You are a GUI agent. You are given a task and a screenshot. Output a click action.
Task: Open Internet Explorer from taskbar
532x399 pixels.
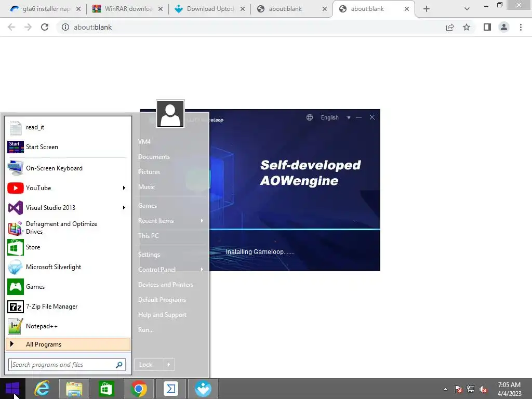42,389
